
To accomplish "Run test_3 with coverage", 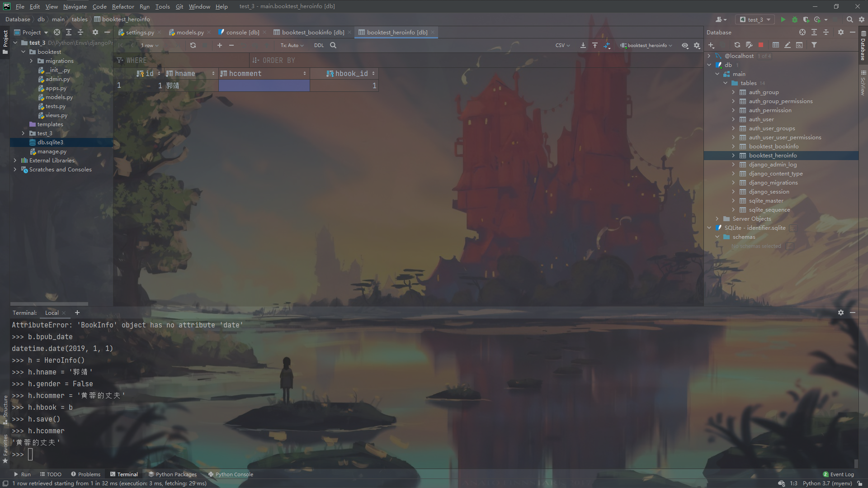I will tap(806, 19).
